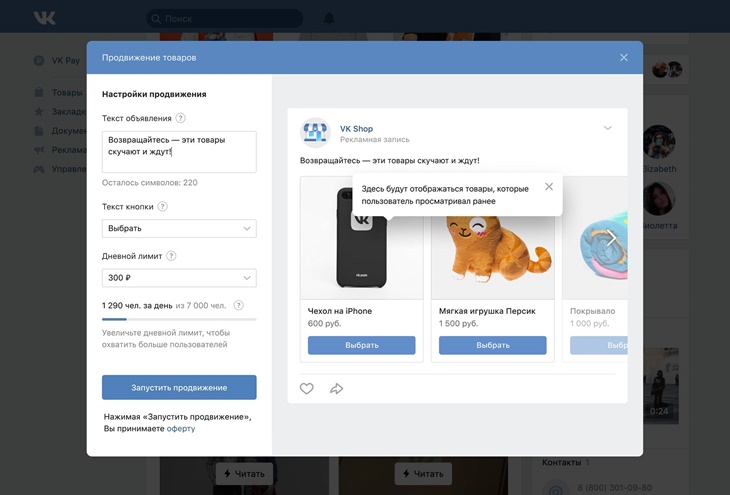Click the Документы file icon
This screenshot has height=495, width=730.
[x=39, y=131]
